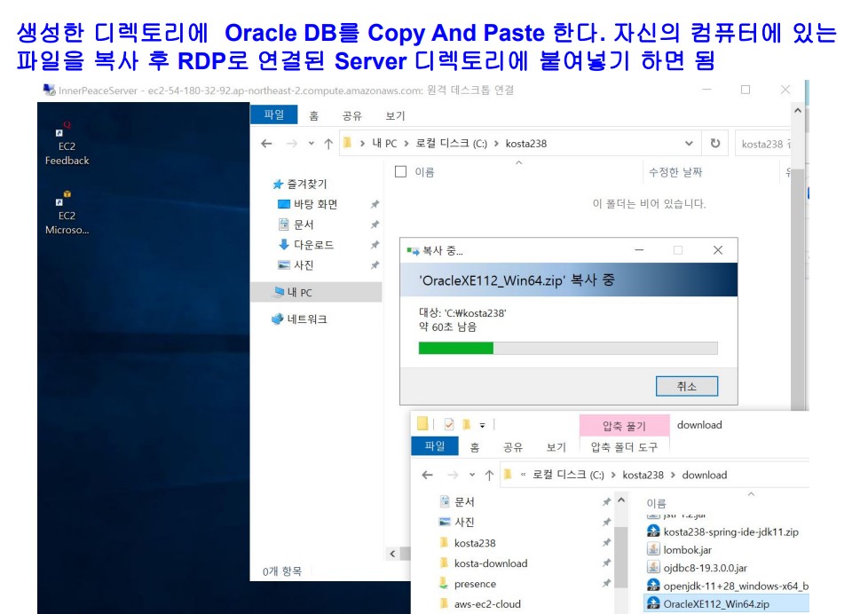Open 문서 in kosta238 window quick access

tap(296, 224)
